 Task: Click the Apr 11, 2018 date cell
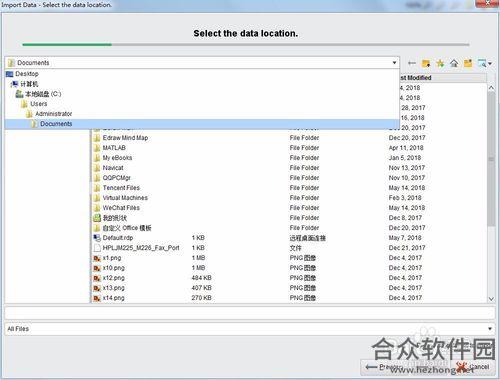(406, 148)
